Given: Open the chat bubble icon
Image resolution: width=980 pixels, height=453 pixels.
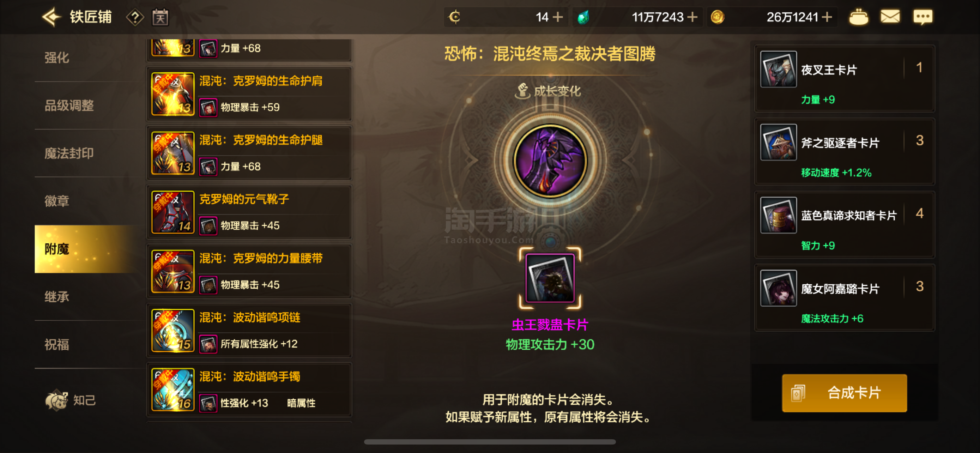Looking at the screenshot, I should coord(922,17).
